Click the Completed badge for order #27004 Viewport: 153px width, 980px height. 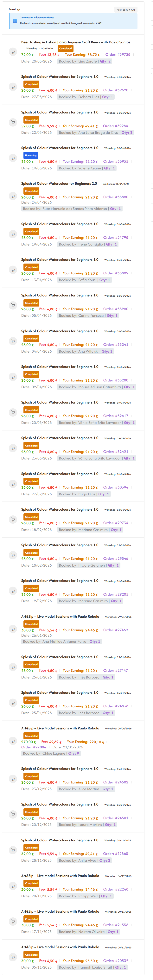coord(31,736)
